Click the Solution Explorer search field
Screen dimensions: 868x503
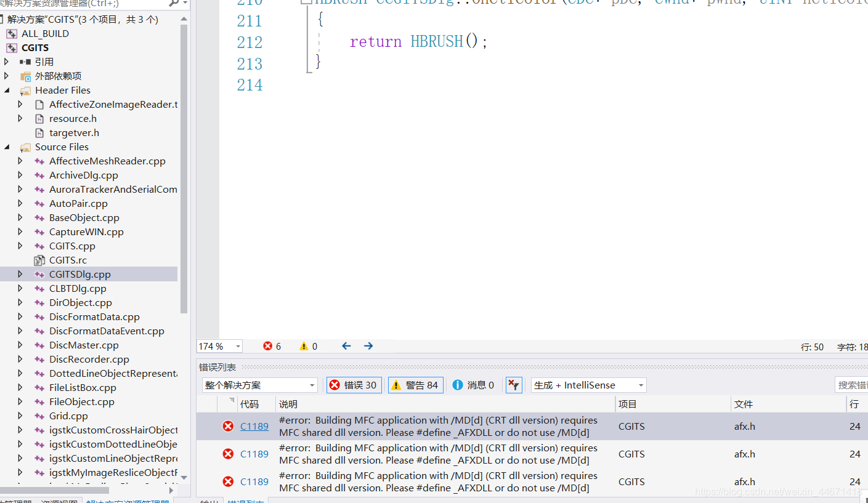(83, 4)
